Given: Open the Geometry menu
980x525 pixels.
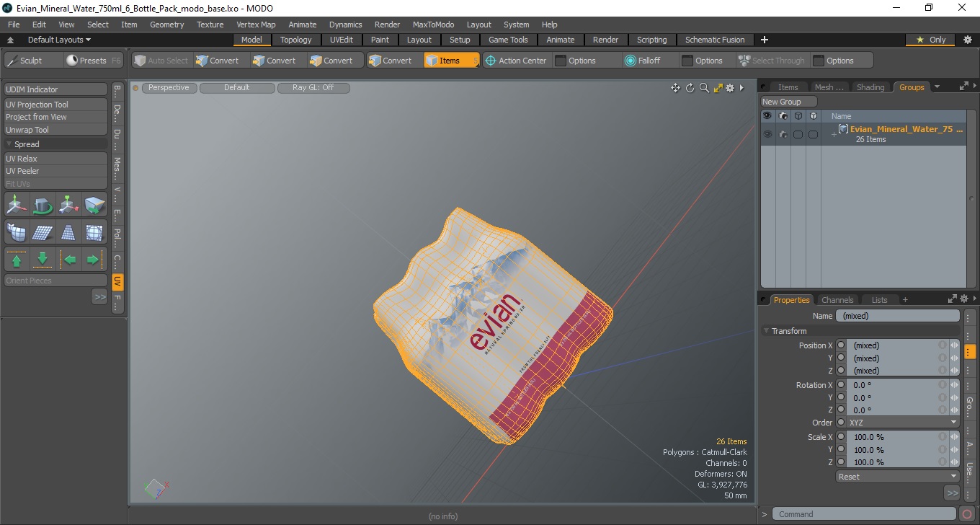Looking at the screenshot, I should pos(167,25).
